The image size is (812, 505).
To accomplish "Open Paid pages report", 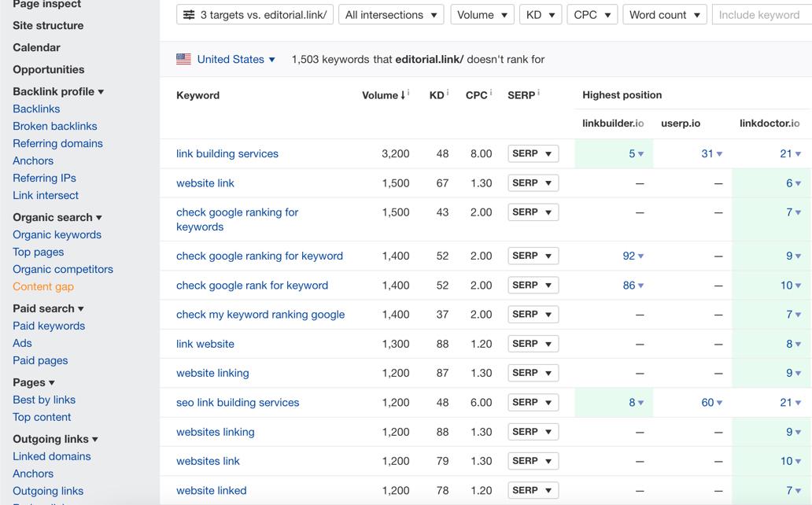I will tap(40, 360).
